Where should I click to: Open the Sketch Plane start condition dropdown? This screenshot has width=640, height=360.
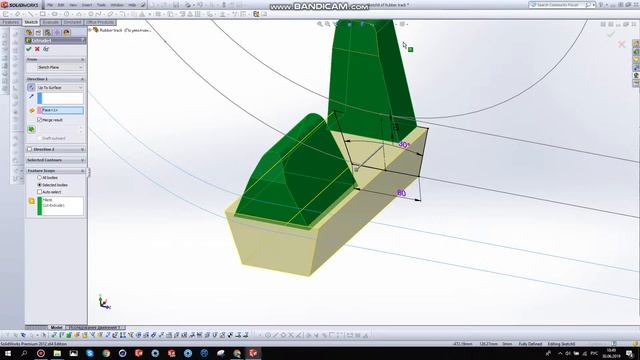click(60, 67)
